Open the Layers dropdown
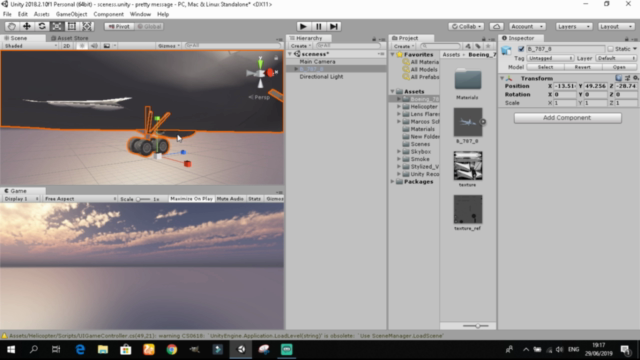The height and width of the screenshot is (360, 640). click(x=573, y=27)
